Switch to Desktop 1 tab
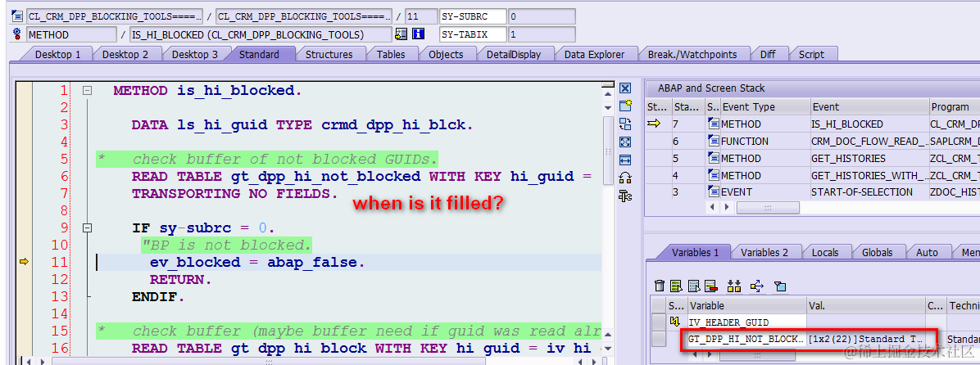980x365 pixels. 57,54
